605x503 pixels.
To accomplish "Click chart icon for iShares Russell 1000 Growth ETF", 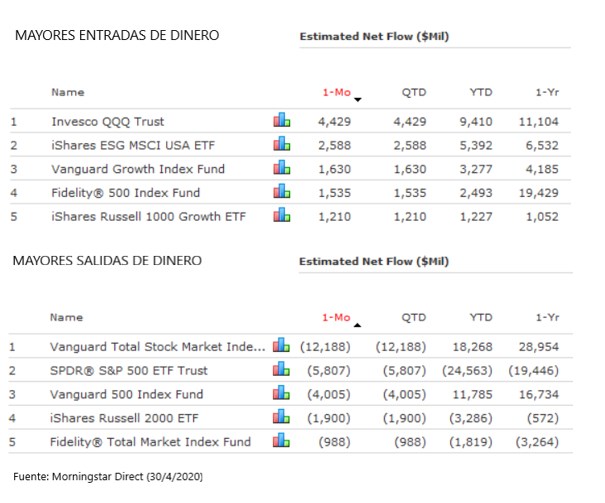I will tap(282, 215).
